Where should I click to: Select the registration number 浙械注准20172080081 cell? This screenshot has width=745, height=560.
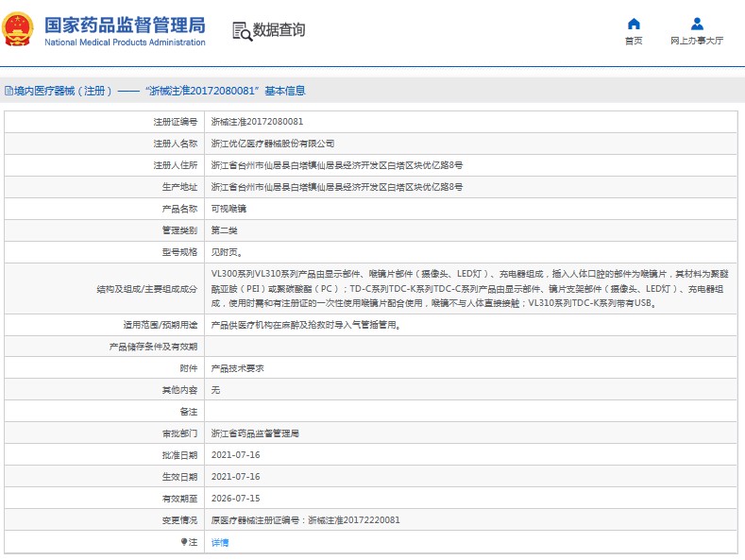[x=257, y=122]
